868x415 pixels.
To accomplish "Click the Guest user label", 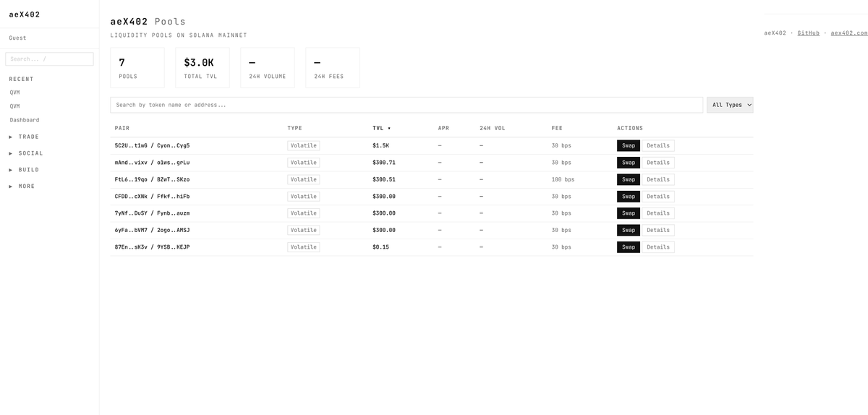I will (17, 38).
